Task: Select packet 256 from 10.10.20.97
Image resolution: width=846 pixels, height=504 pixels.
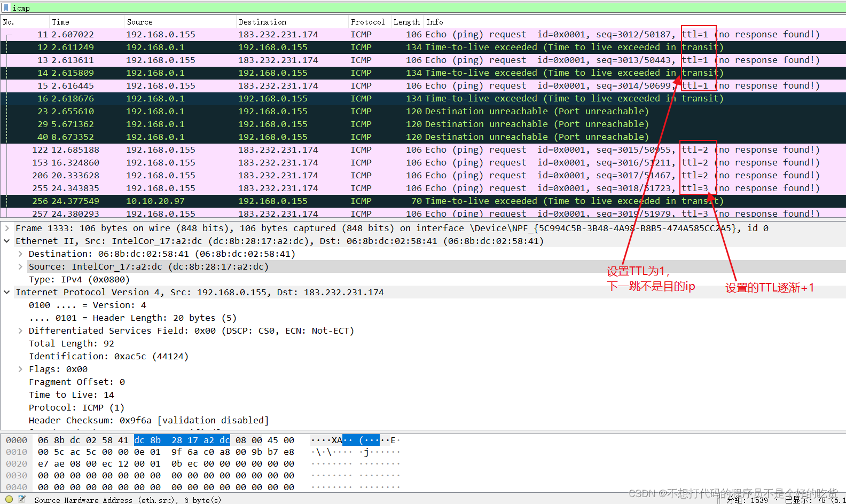Action: pos(423,201)
